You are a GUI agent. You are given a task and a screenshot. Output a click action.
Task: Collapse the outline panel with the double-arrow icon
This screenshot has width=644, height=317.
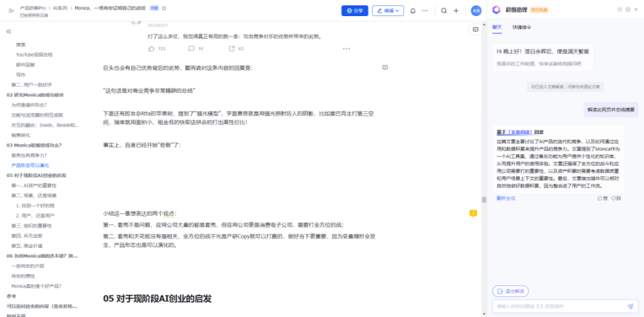coord(9,31)
